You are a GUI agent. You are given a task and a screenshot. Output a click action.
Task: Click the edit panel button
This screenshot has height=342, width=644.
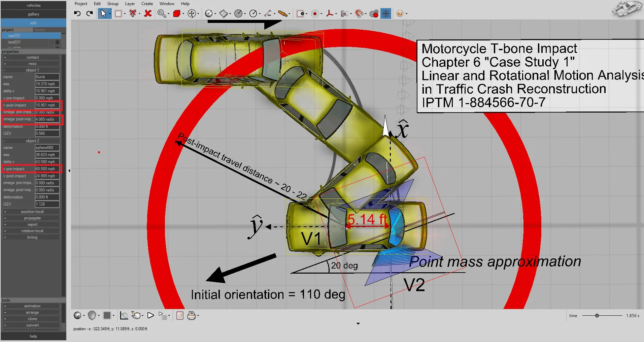click(33, 23)
